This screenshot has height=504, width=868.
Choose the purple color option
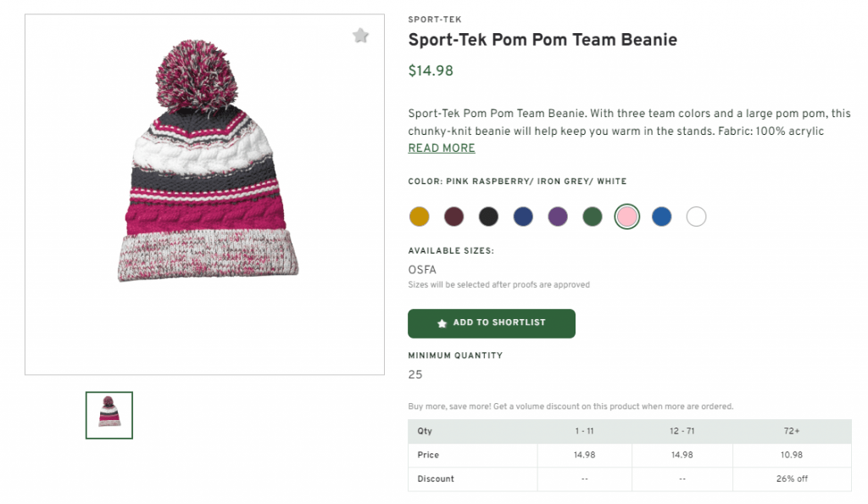(x=558, y=216)
